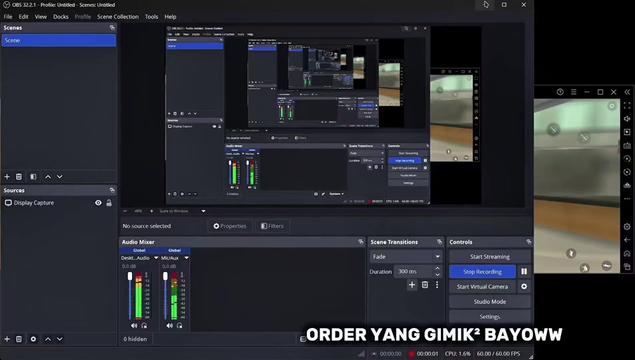The width and height of the screenshot is (635, 360).
Task: Click emulator back arrow in sidebar
Action: coord(627,240)
